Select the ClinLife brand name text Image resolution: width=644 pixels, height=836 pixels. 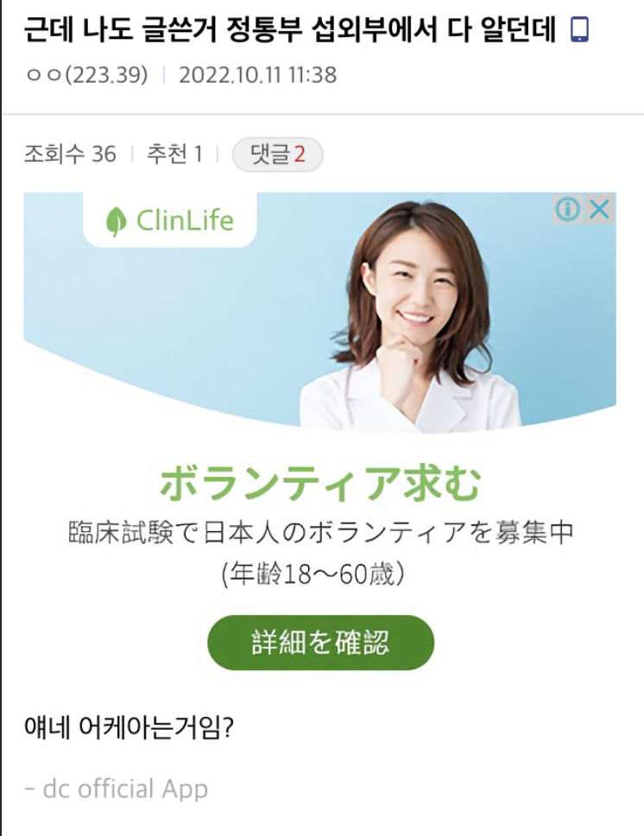(x=185, y=220)
